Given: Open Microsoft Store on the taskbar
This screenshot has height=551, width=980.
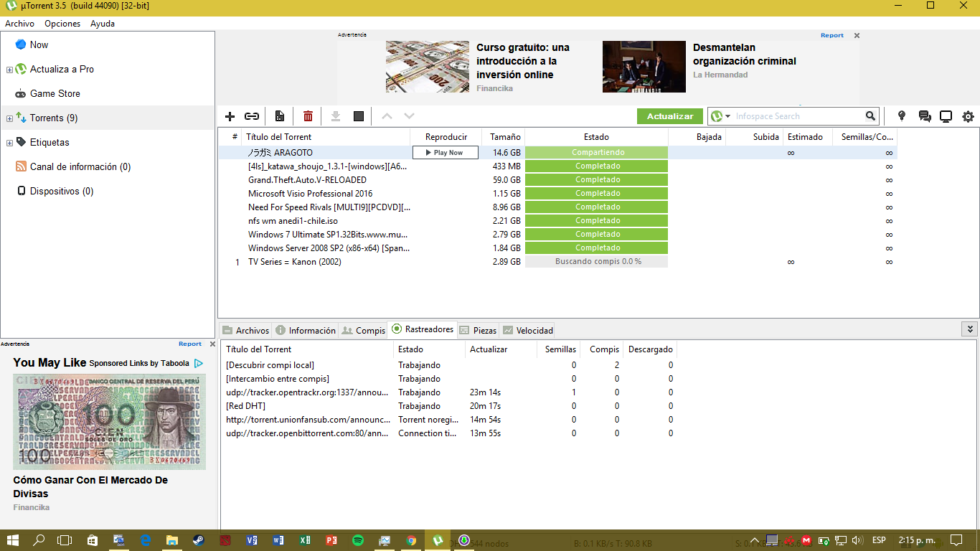Looking at the screenshot, I should 92,540.
